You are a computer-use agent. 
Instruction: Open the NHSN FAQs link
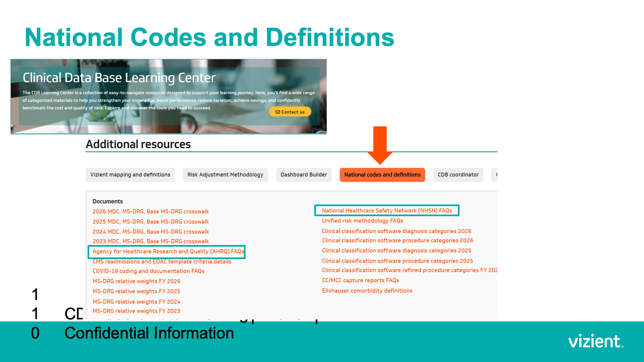click(387, 210)
